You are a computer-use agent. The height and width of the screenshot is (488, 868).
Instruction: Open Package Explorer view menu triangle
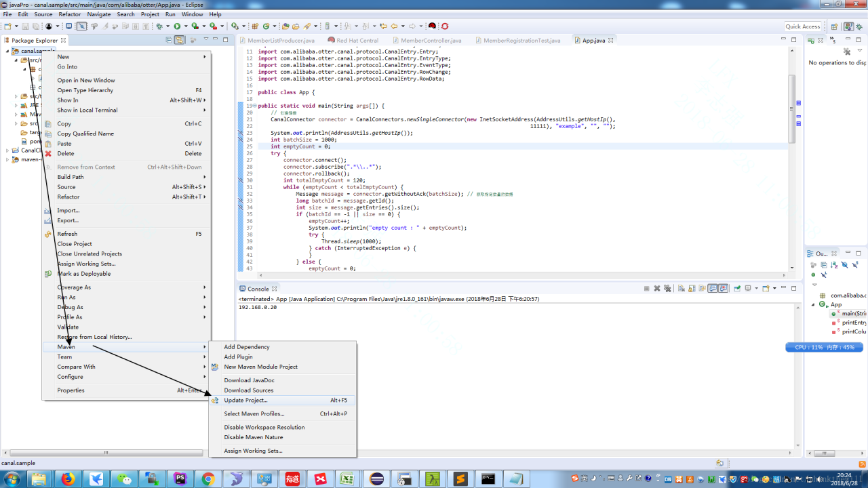(205, 40)
